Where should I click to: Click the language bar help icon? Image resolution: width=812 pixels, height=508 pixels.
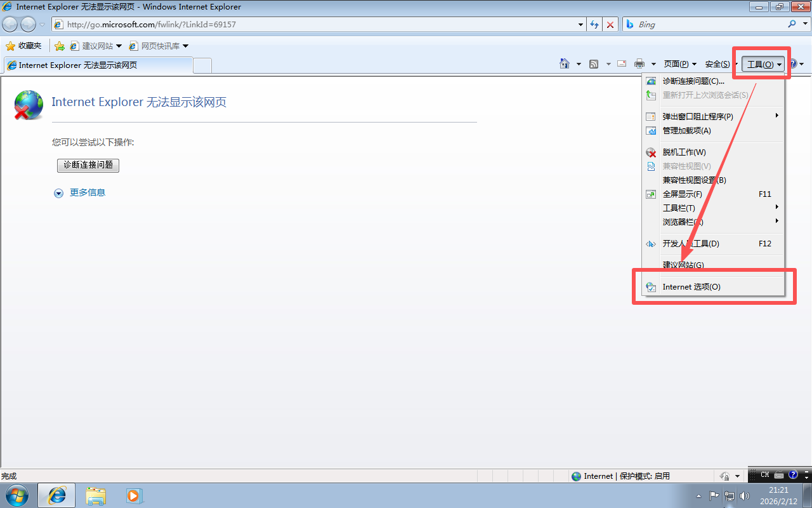[x=793, y=475]
